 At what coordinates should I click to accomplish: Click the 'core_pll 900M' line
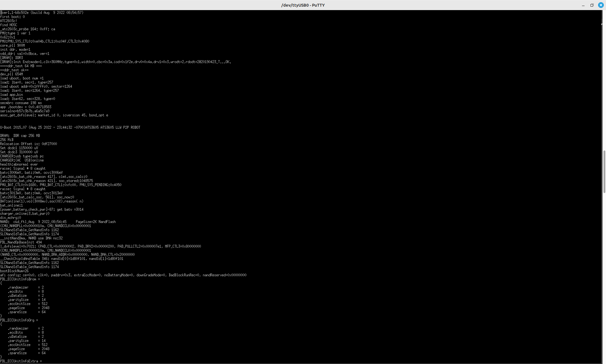click(12, 45)
